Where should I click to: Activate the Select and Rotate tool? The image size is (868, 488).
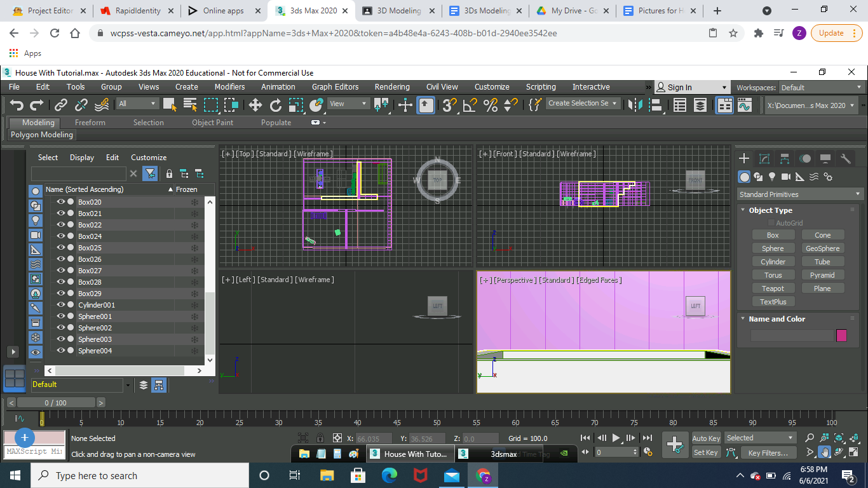[x=275, y=105]
